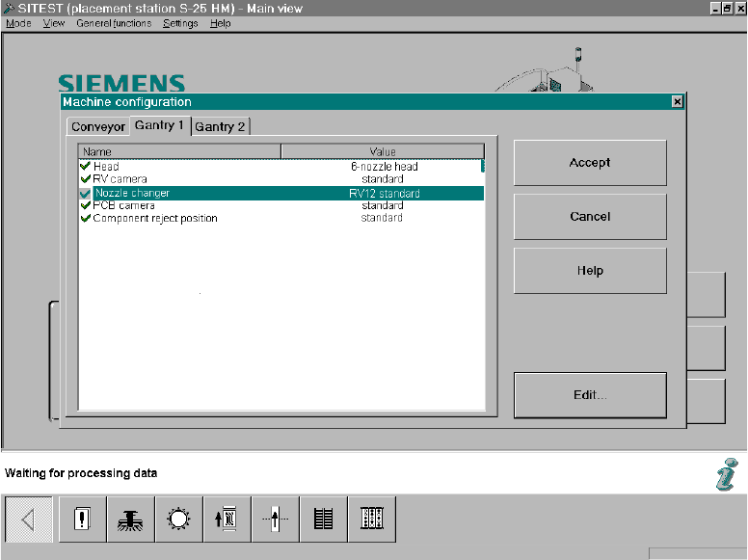Switch to the Conveyor tab
Screen dimensions: 748x560
click(98, 127)
